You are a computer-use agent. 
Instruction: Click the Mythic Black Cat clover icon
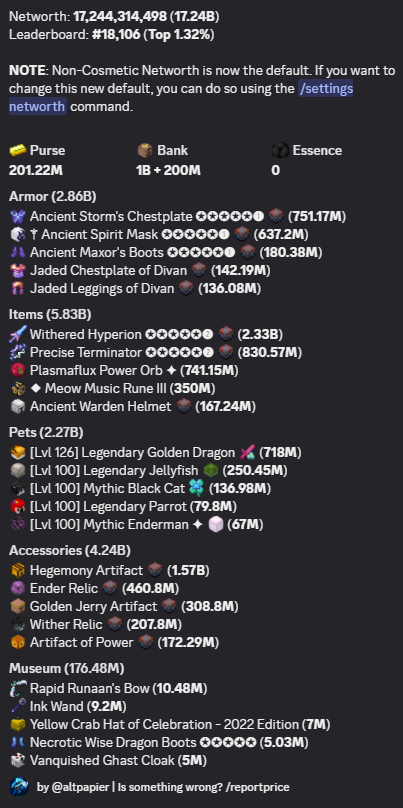point(197,488)
